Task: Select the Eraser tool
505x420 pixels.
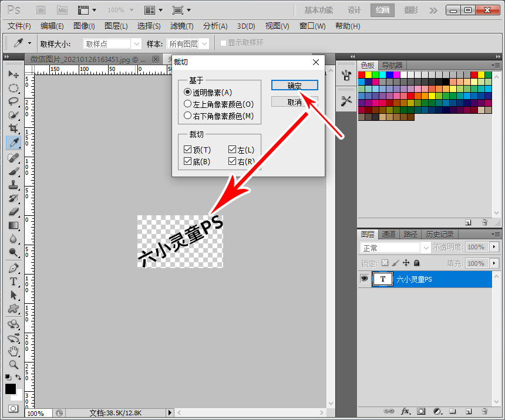Action: coord(13,212)
